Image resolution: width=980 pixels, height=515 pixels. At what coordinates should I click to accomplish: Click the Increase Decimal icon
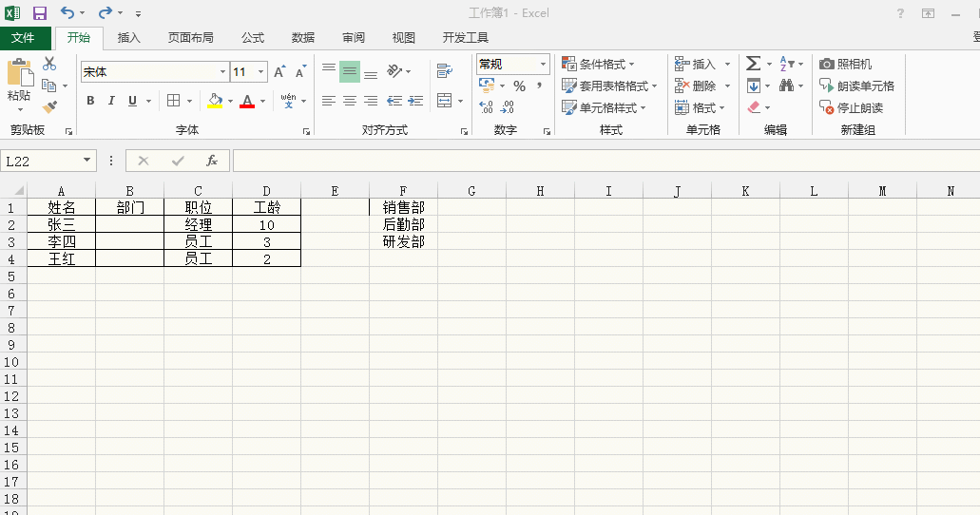pyautogui.click(x=487, y=107)
